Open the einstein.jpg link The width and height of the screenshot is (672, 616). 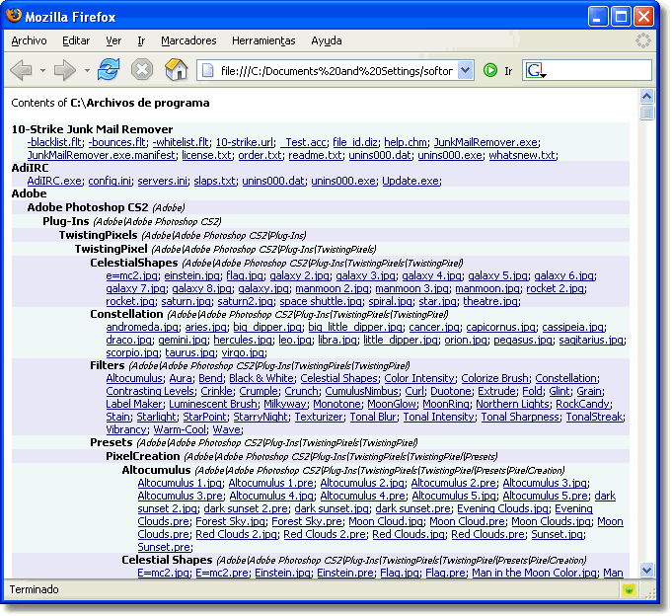click(x=192, y=275)
